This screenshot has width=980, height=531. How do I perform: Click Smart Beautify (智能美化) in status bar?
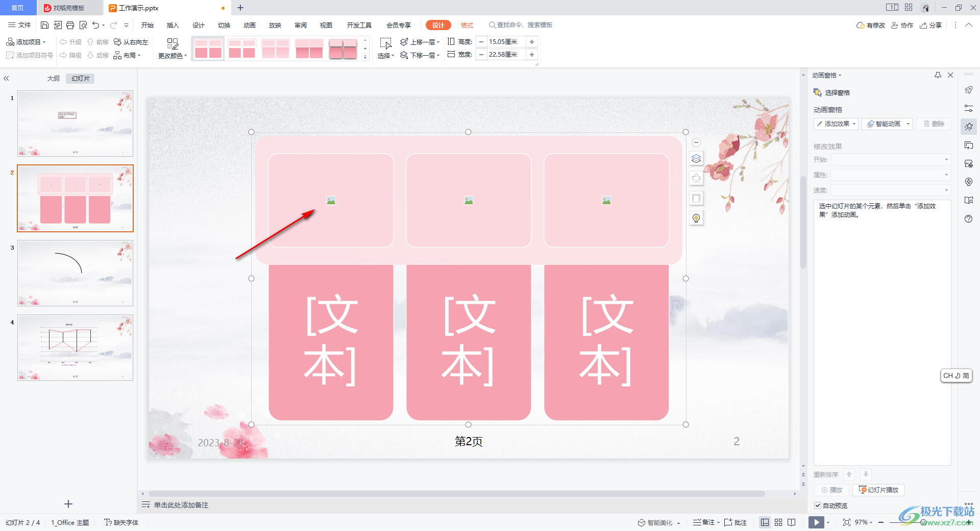coord(655,522)
